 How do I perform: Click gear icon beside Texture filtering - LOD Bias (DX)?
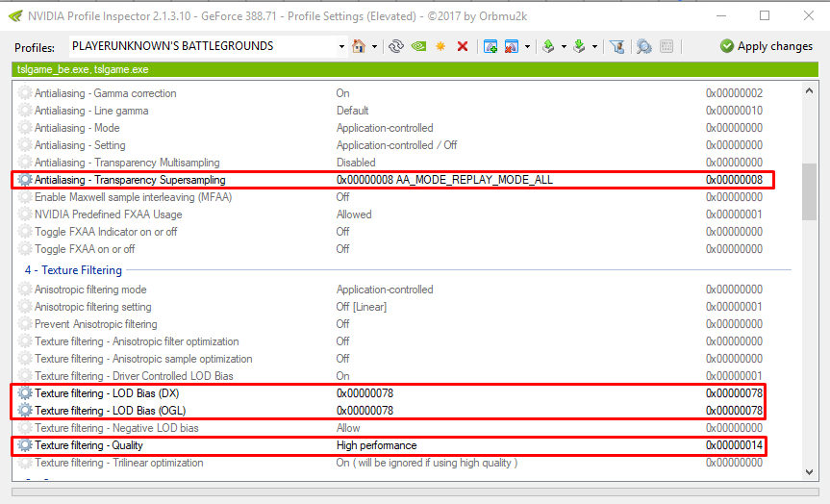[25, 392]
